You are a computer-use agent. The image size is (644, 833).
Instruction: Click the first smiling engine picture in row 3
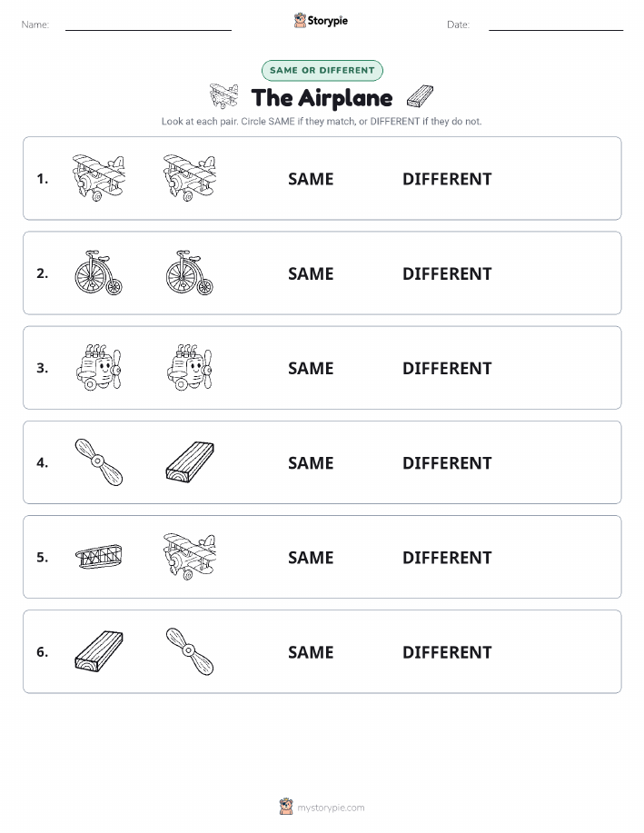pos(99,367)
